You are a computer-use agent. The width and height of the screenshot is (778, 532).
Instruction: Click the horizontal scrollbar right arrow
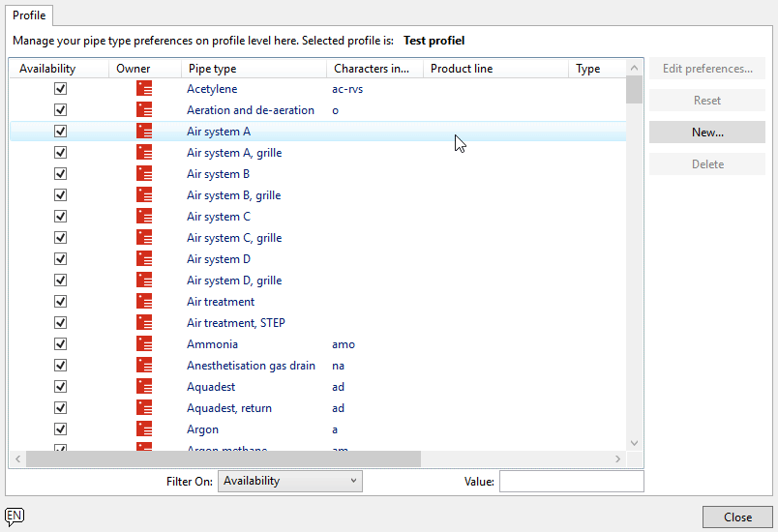(617, 458)
